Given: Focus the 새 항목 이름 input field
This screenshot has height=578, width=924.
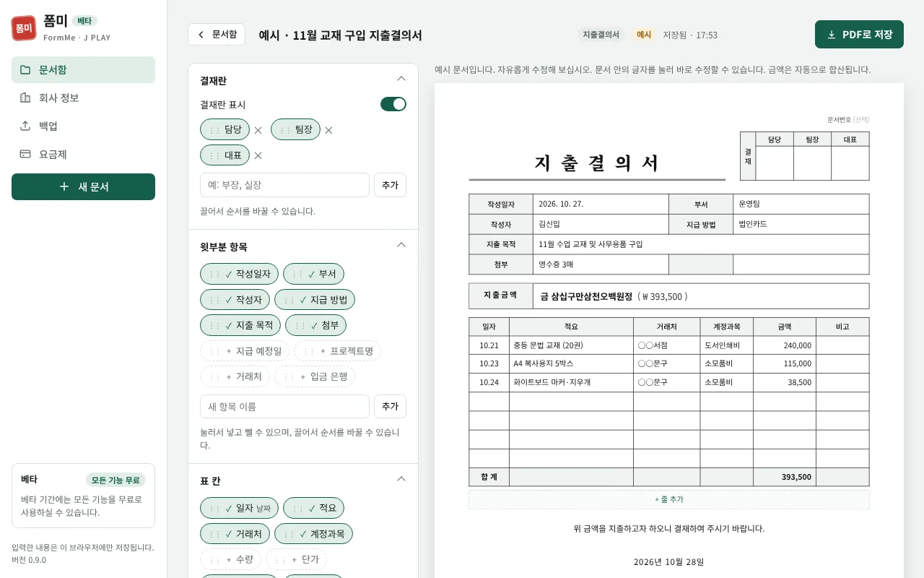Looking at the screenshot, I should [x=284, y=406].
